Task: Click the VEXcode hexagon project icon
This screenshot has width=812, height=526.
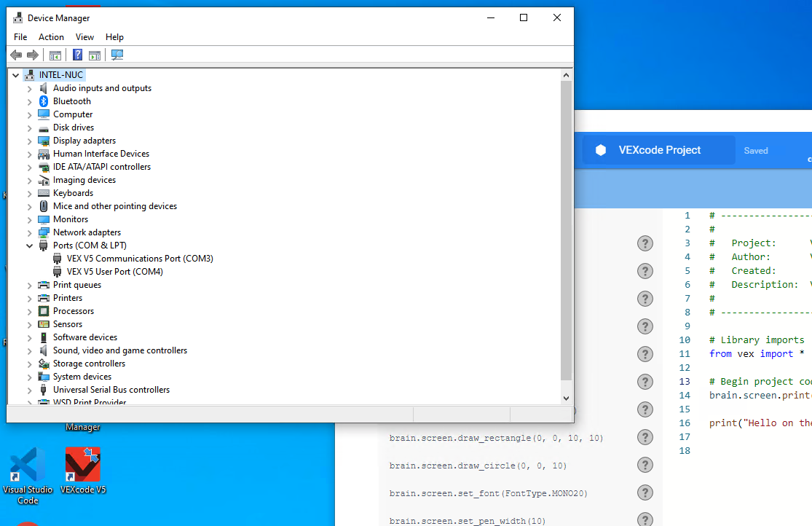Action: tap(601, 150)
